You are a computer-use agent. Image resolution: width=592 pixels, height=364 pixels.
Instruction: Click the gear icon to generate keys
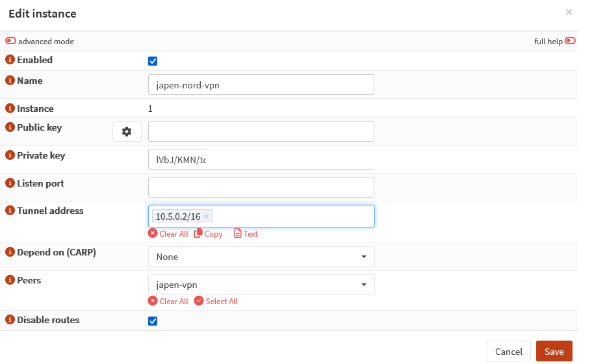(x=127, y=131)
